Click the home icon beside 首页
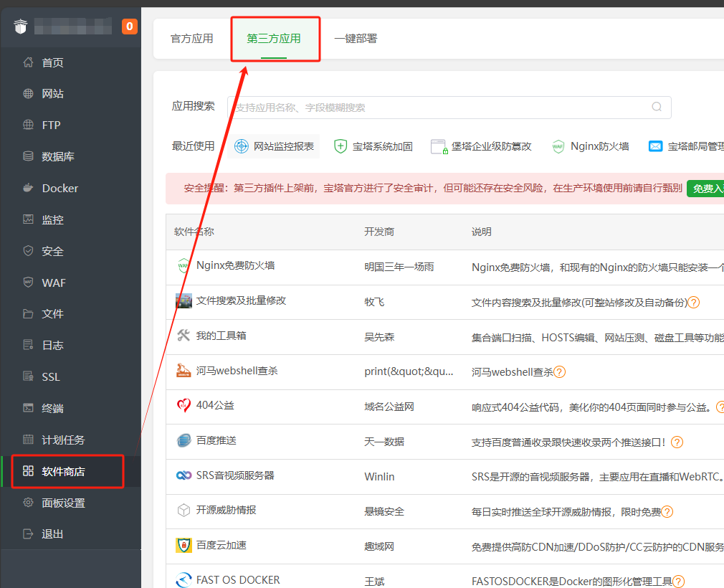 [x=28, y=62]
